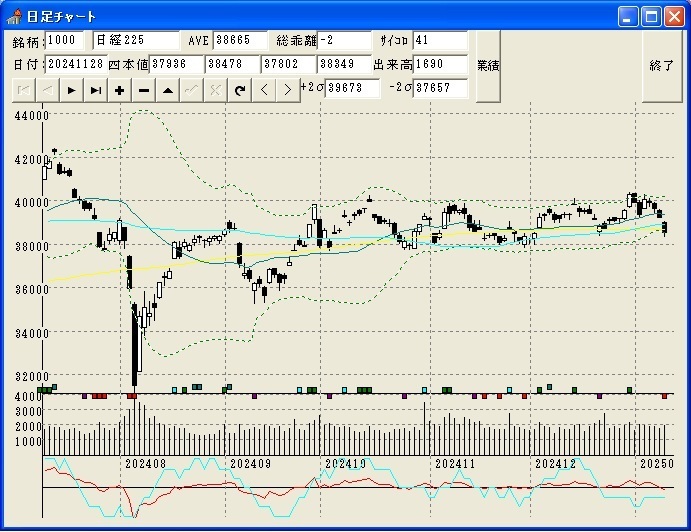The image size is (691, 532).
Task: Click the minus (delete) toolbar icon
Action: pos(143,90)
